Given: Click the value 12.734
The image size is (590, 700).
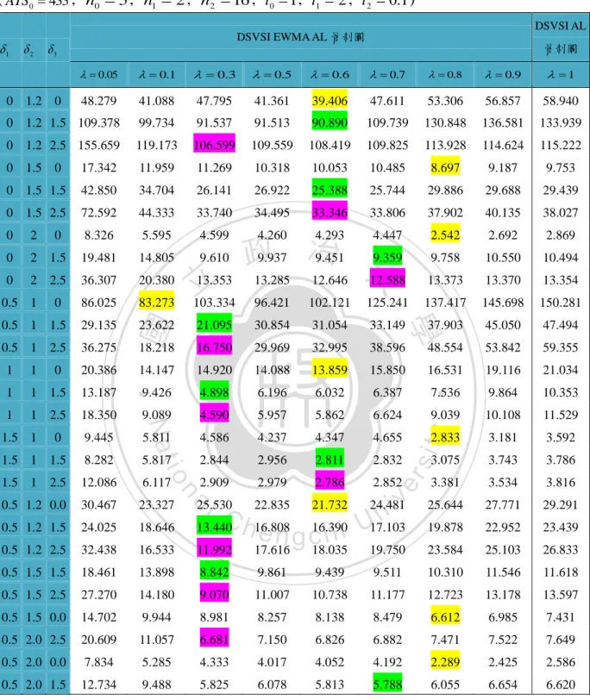Looking at the screenshot, I should coord(98,684).
